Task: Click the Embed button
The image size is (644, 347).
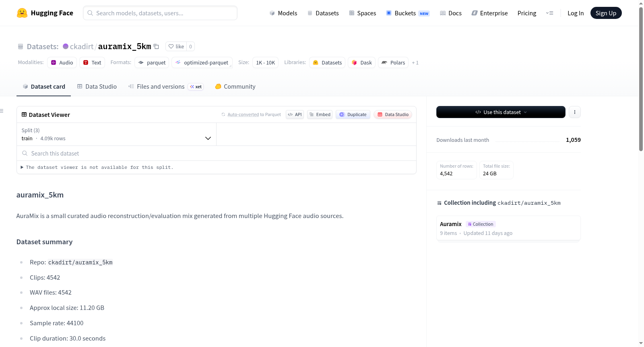Action: [320, 114]
